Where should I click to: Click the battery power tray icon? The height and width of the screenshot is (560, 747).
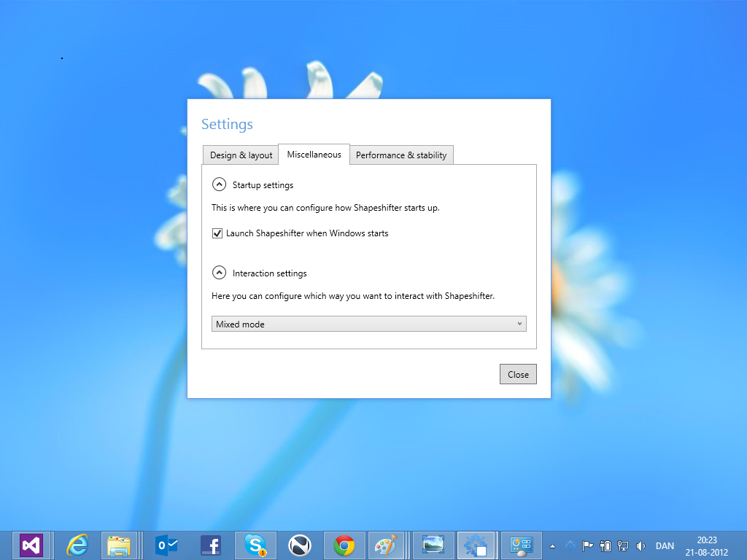point(605,545)
